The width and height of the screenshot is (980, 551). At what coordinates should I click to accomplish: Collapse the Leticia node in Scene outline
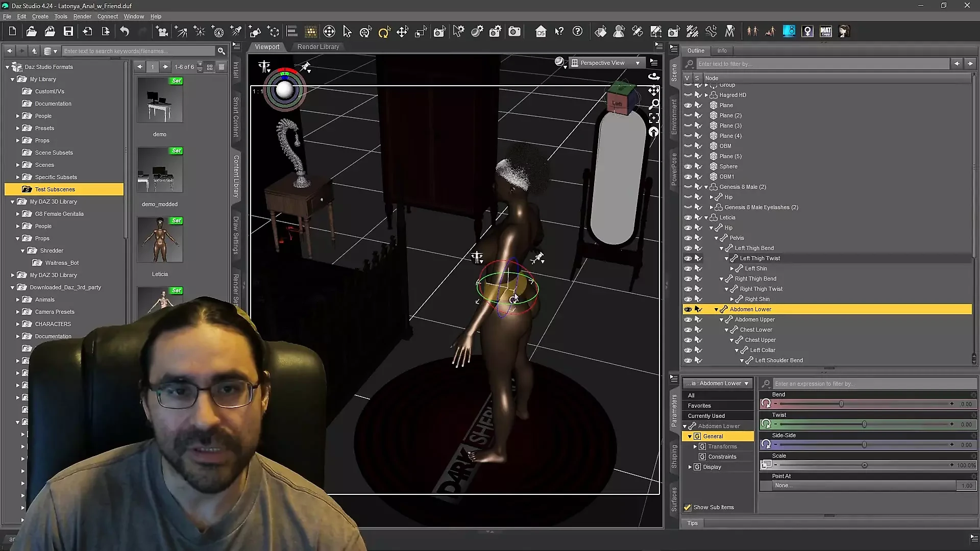click(706, 218)
